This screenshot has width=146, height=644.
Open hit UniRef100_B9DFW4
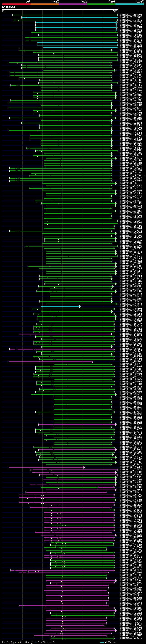131,27
